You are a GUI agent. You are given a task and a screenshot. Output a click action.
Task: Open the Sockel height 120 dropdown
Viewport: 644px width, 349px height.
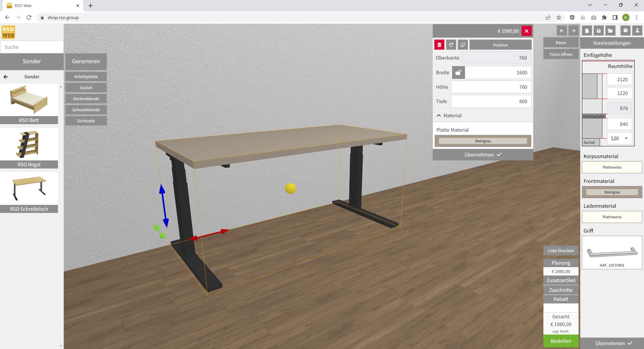pyautogui.click(x=626, y=138)
